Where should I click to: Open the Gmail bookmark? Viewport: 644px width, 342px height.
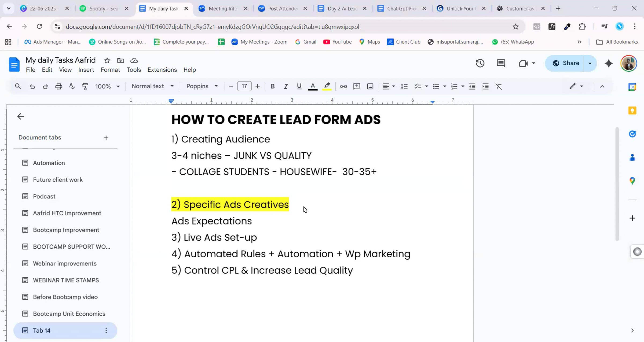pos(306,42)
